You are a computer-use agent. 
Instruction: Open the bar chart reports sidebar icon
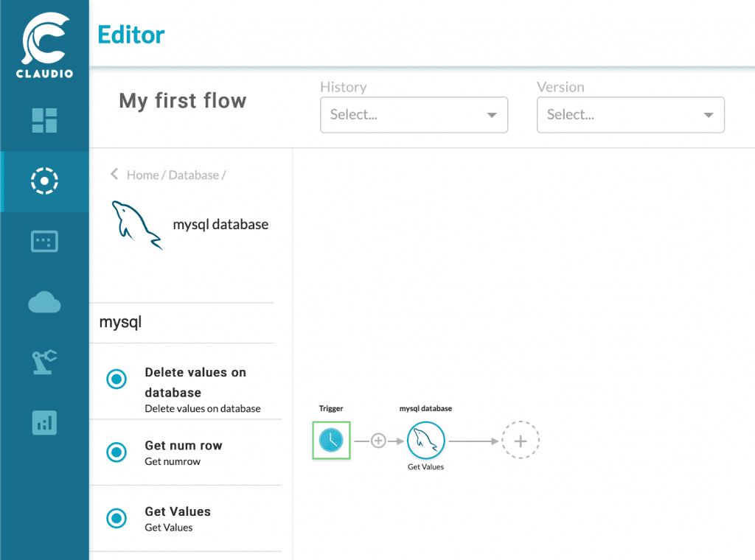[x=44, y=423]
